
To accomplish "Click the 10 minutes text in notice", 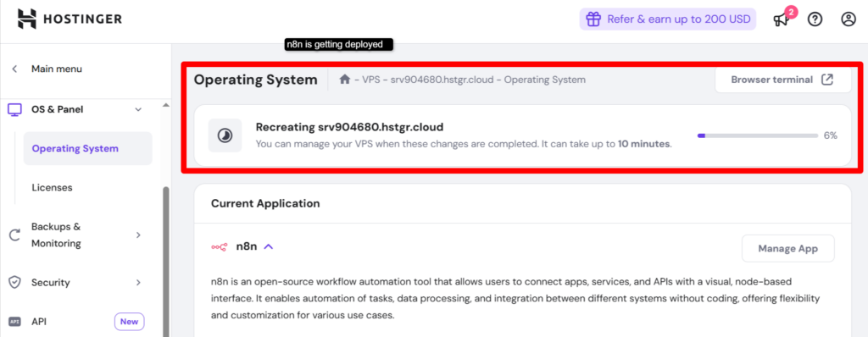I will (x=644, y=145).
